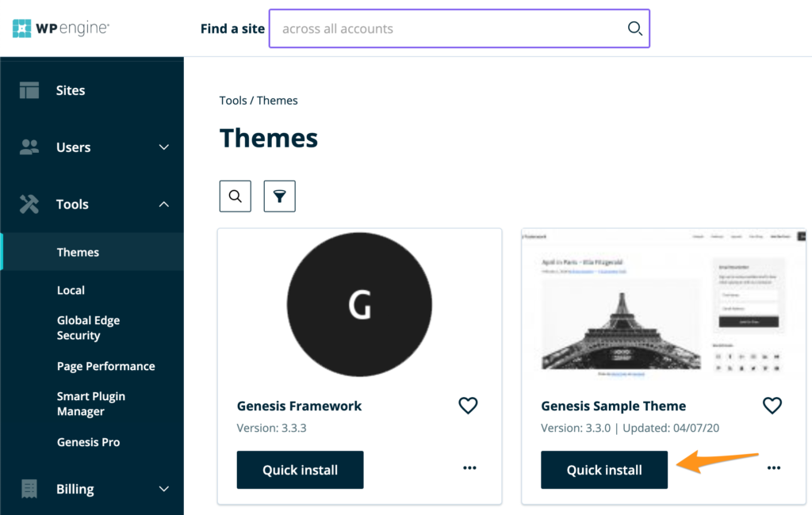Screen dimensions: 812x515
Task: Expand the Billing menu chevron
Action: (x=164, y=489)
